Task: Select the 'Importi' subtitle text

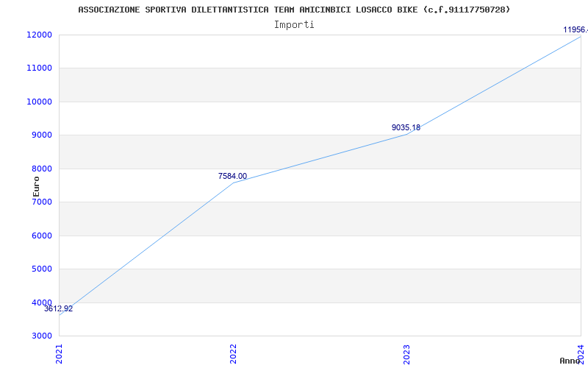Action: click(x=294, y=25)
